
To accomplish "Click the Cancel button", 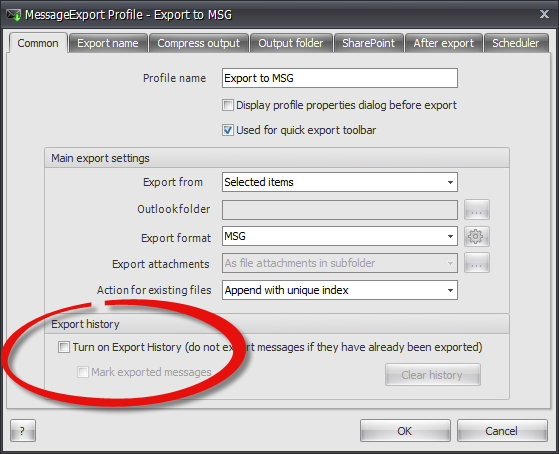I will [502, 431].
